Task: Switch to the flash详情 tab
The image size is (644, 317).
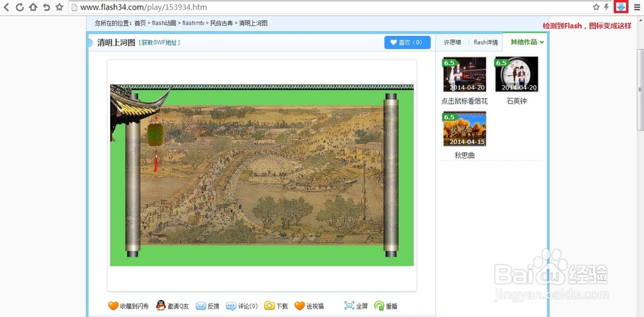Action: (486, 42)
